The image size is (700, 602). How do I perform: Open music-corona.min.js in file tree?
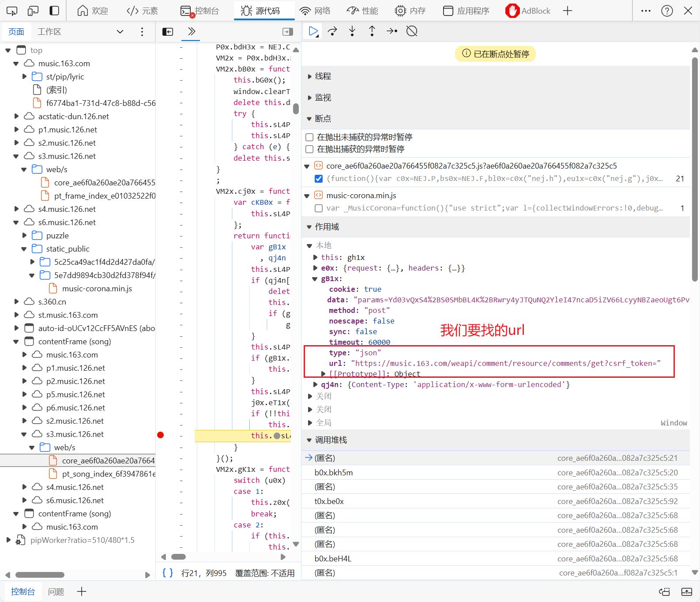tap(97, 289)
